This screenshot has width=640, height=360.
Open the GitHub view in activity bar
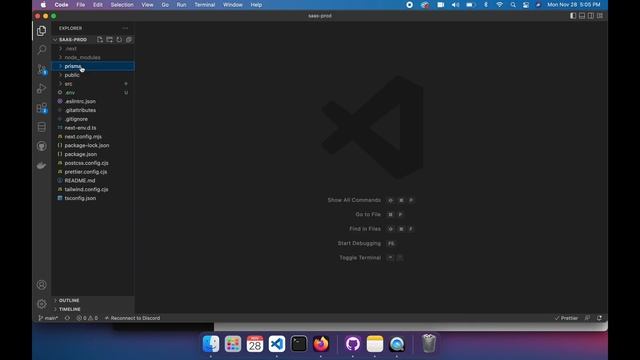(x=41, y=146)
